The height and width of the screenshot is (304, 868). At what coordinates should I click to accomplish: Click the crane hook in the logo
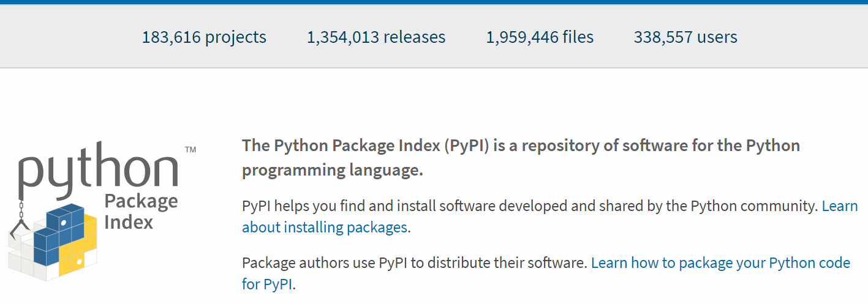pos(18,229)
